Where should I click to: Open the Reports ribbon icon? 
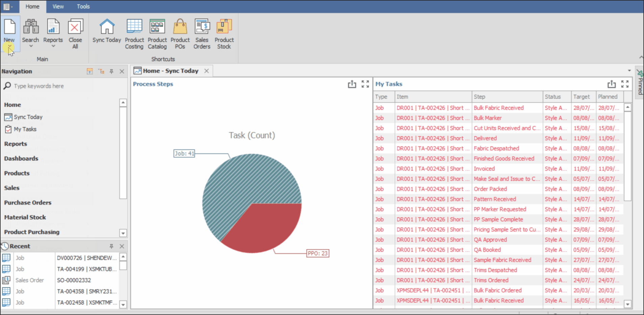point(53,27)
